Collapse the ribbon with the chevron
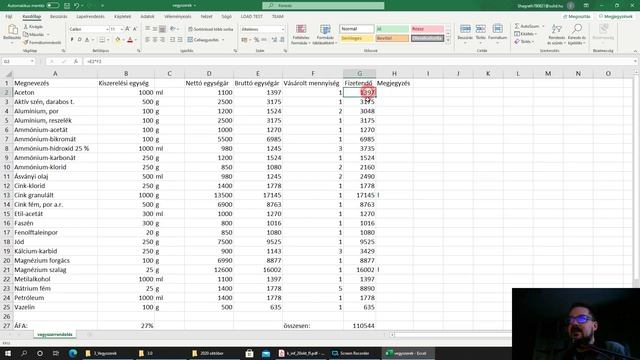 point(635,51)
